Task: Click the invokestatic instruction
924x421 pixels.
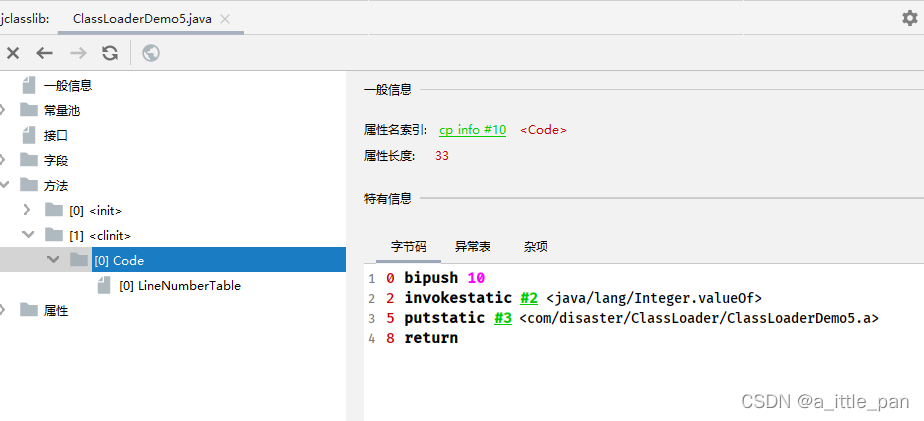Action: pyautogui.click(x=458, y=298)
